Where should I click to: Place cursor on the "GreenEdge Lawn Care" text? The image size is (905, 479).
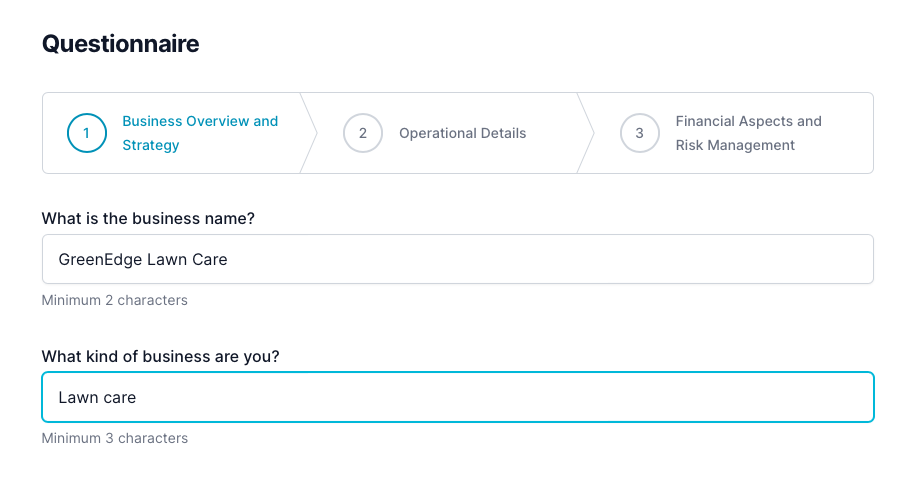143,260
